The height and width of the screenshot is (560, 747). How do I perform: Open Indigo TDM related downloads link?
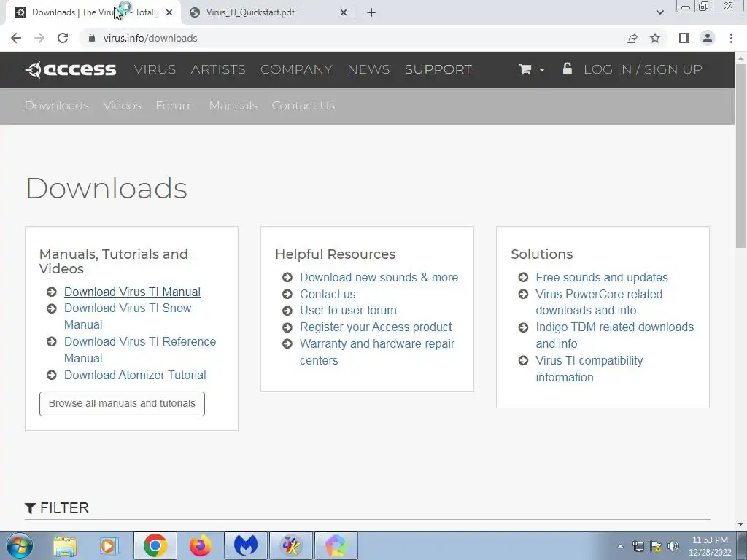click(614, 335)
